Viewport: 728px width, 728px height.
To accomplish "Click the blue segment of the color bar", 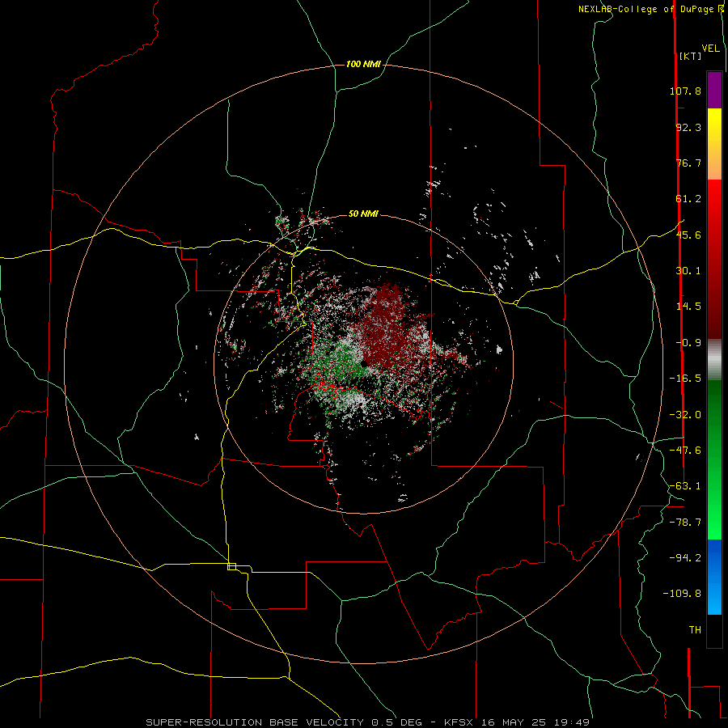I will (x=714, y=577).
